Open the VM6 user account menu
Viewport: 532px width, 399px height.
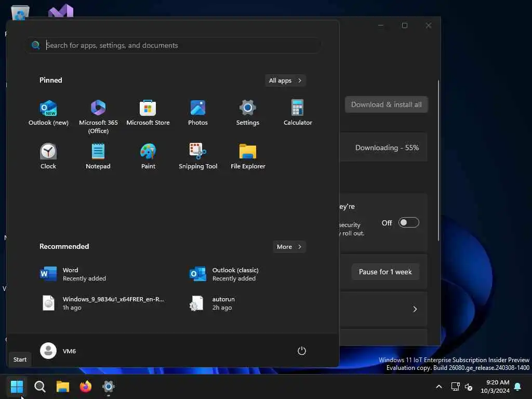[58, 351]
